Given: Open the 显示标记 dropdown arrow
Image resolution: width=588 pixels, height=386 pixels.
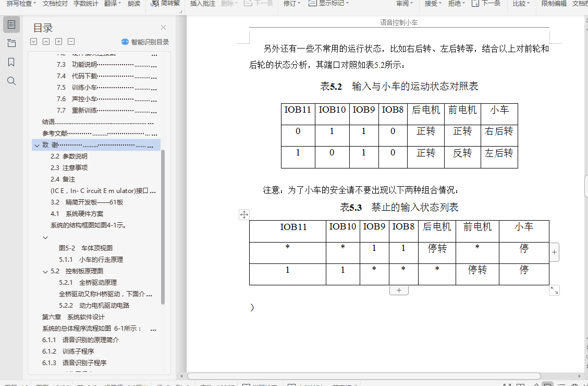Looking at the screenshot, I should click(347, 3).
